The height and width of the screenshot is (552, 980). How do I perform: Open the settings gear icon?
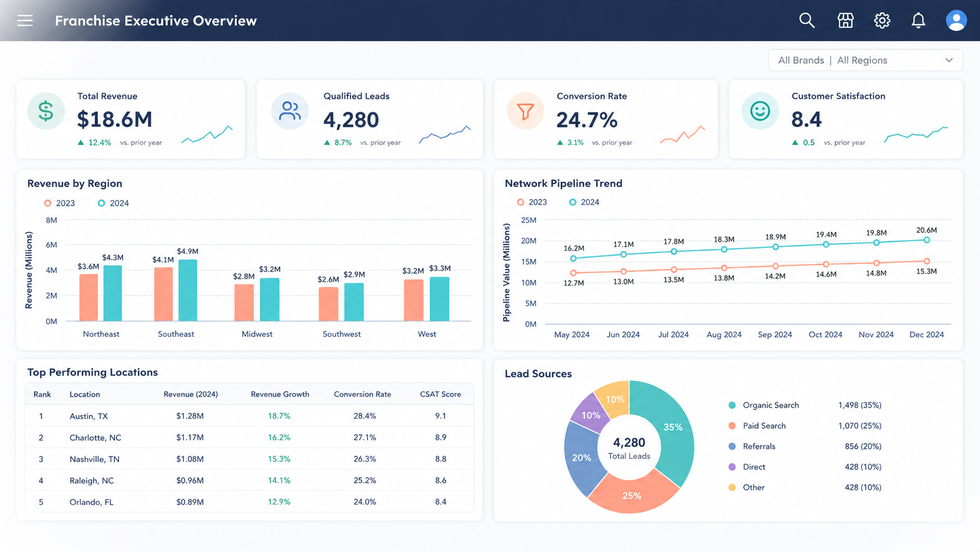point(882,21)
